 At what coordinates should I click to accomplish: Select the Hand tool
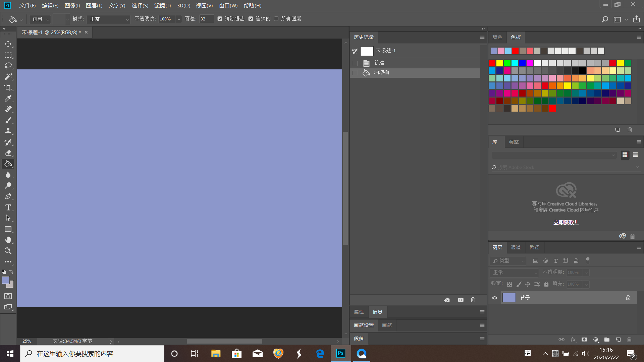8,240
